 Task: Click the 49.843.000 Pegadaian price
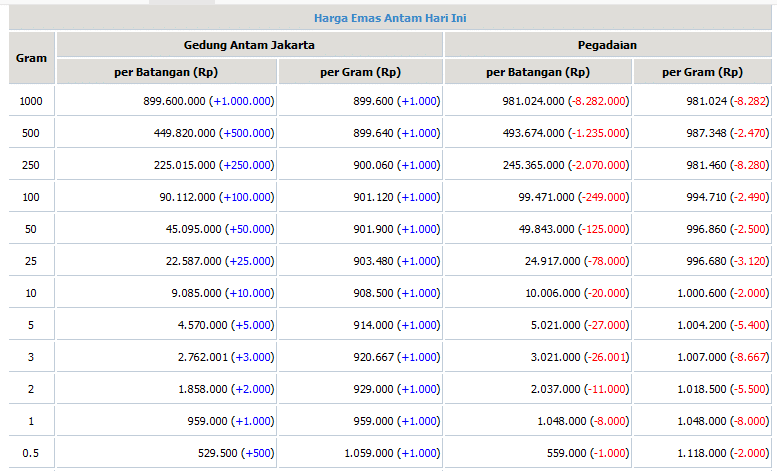[546, 229]
